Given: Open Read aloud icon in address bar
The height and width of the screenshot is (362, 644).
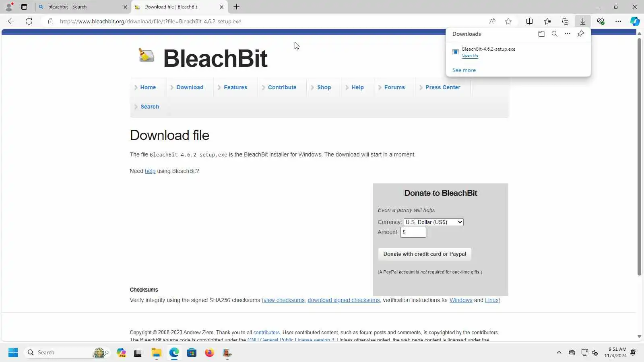Looking at the screenshot, I should (x=492, y=21).
